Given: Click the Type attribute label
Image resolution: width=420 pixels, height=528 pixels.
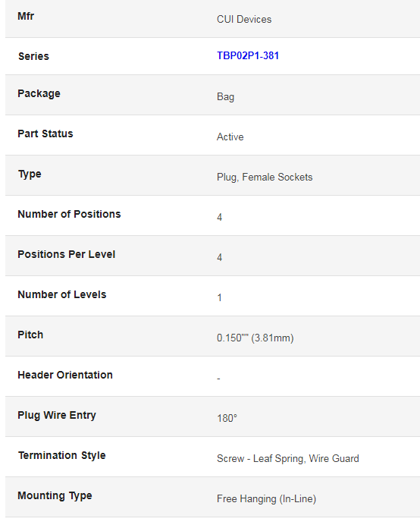Looking at the screenshot, I should [x=30, y=174].
